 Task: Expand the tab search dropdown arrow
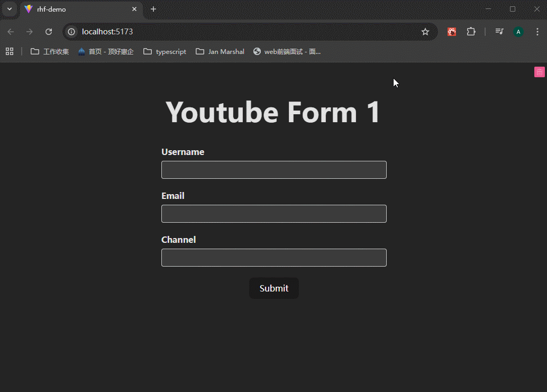10,9
